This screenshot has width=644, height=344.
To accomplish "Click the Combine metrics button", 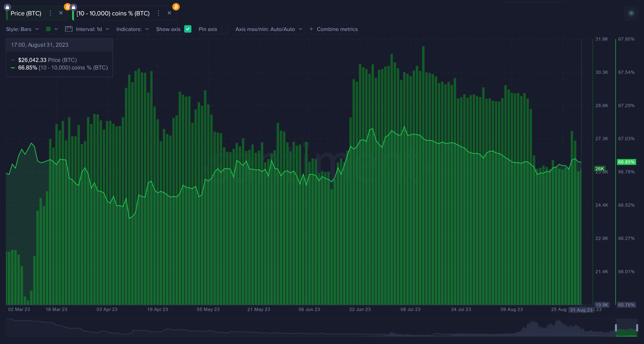I will [x=337, y=29].
